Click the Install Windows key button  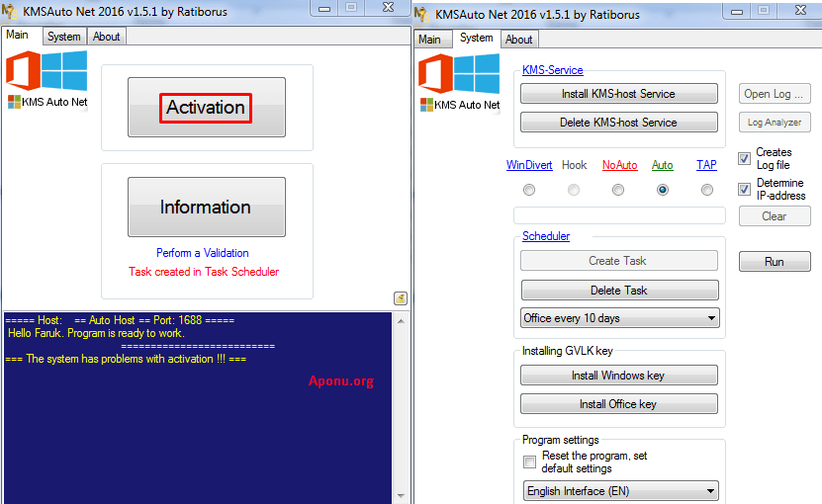tap(618, 376)
